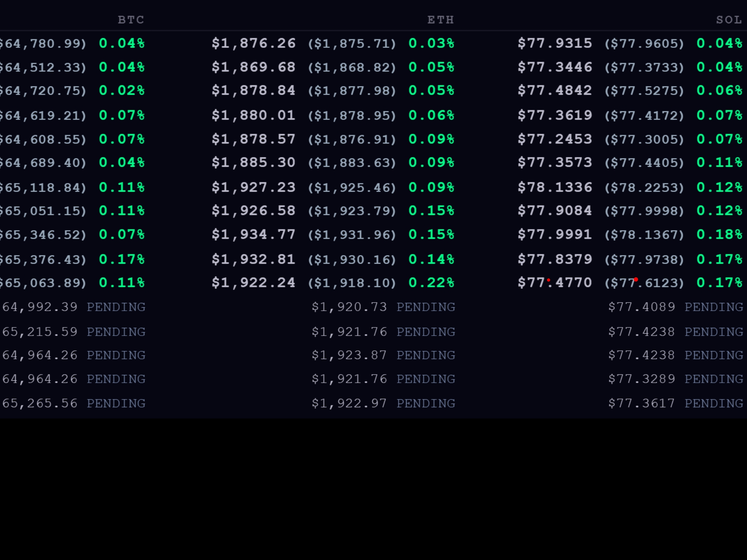Click ETH reference price ($1,876.91)

point(352,139)
